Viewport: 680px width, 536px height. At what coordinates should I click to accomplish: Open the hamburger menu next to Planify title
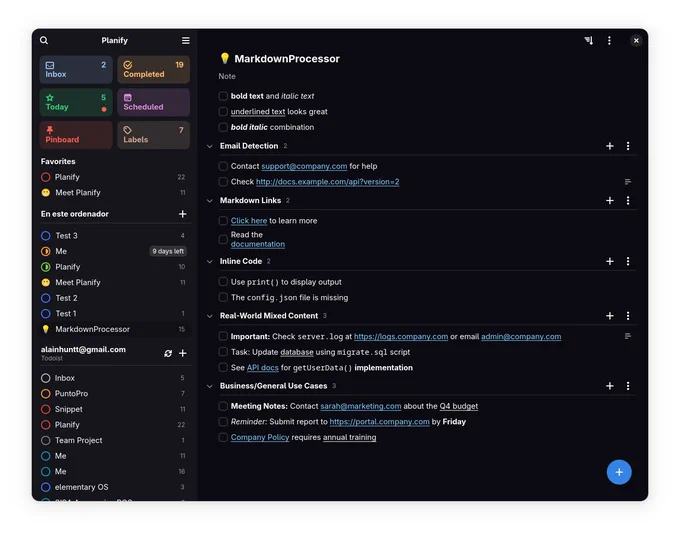click(186, 40)
